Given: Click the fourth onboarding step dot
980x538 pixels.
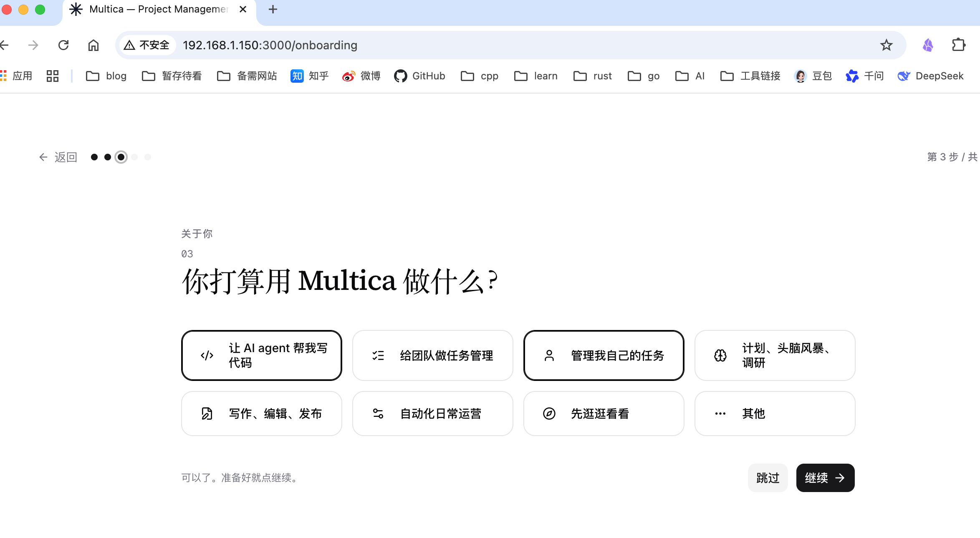Looking at the screenshot, I should click(134, 157).
